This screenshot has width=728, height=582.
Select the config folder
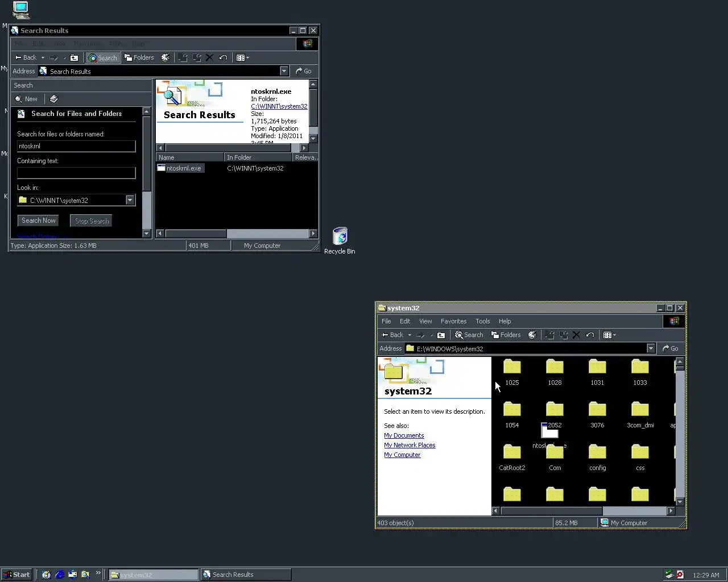click(x=597, y=458)
